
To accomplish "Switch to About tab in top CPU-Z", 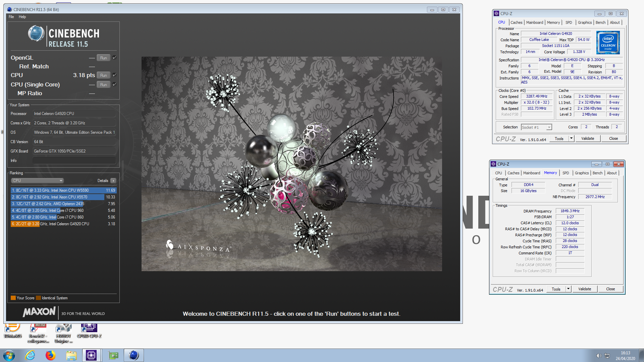I will 614,22.
